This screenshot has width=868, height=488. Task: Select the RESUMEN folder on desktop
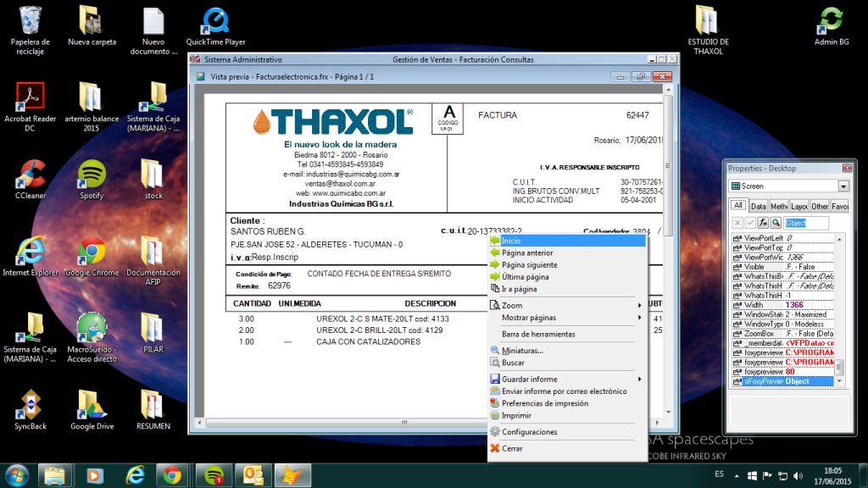153,410
